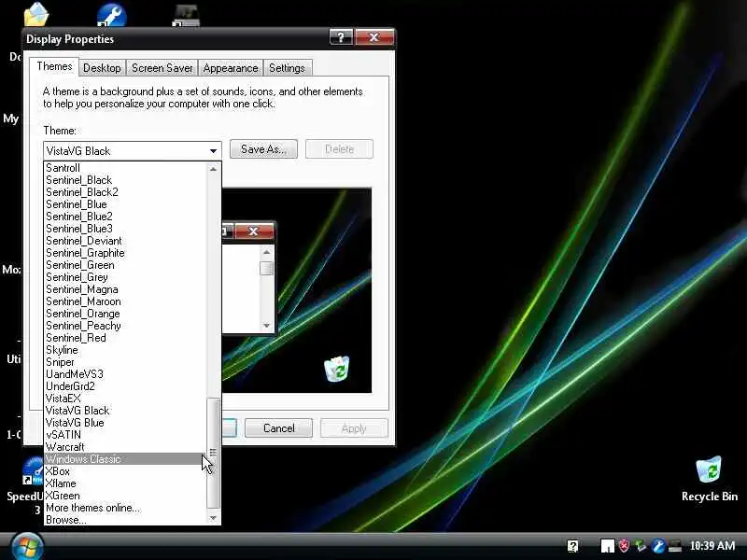Screen dimensions: 747x560
Task: Choose Sentinel_Deviant theme
Action: click(x=126, y=241)
